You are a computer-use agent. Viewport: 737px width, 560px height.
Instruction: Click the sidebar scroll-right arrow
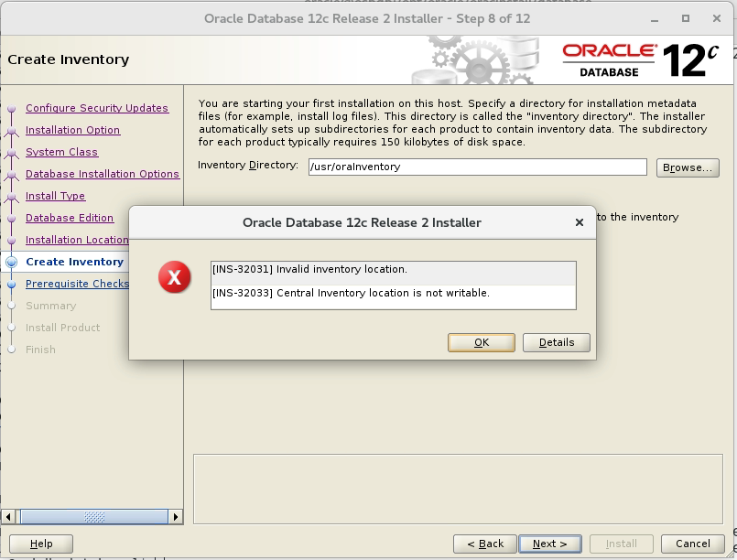tap(176, 517)
